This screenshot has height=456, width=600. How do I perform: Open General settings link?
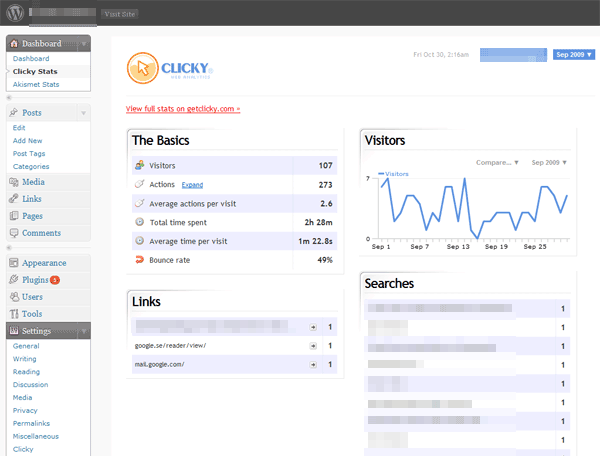(26, 346)
